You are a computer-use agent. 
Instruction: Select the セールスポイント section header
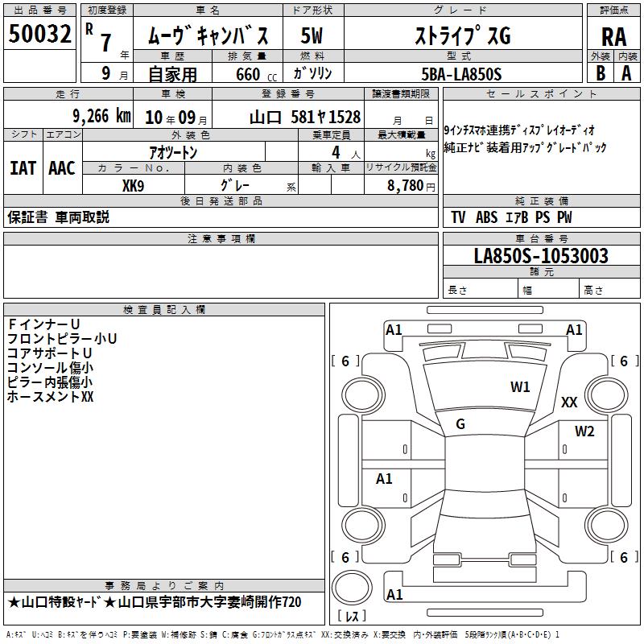coord(541,93)
